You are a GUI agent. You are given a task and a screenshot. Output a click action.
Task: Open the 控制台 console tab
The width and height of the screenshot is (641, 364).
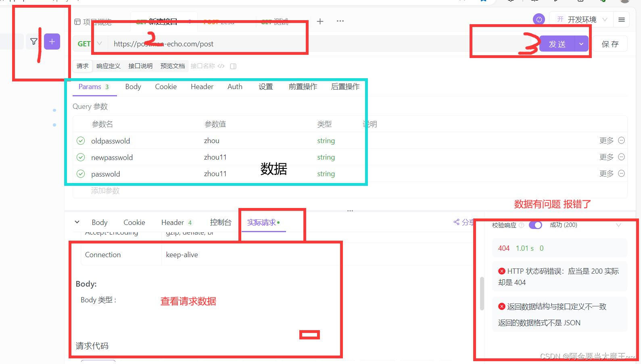[x=221, y=223]
